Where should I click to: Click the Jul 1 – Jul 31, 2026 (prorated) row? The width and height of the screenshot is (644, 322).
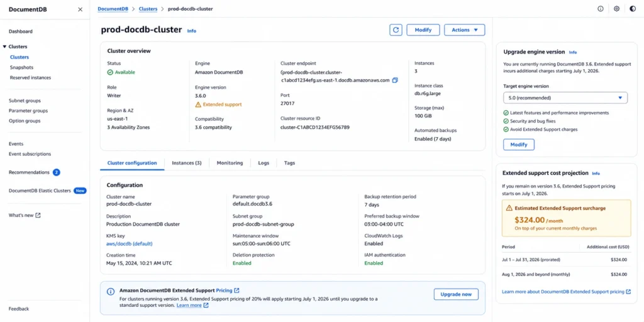pos(565,260)
